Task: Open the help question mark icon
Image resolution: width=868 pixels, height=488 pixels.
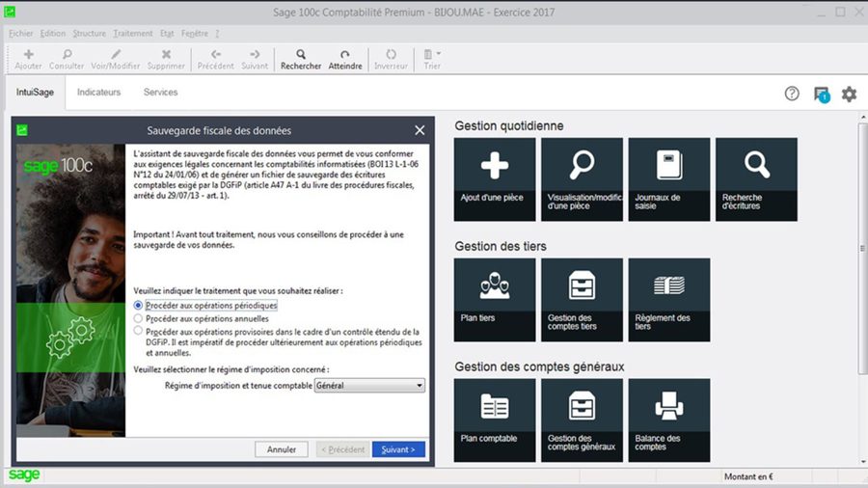Action: [792, 94]
